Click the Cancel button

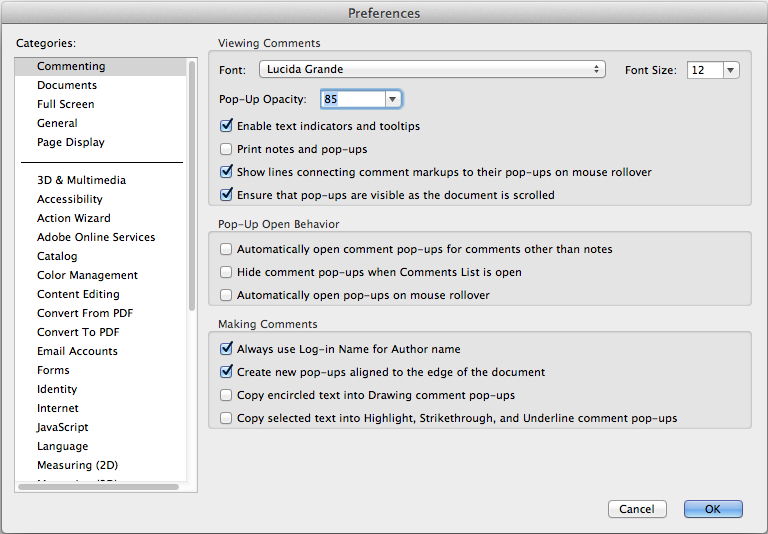pos(637,509)
